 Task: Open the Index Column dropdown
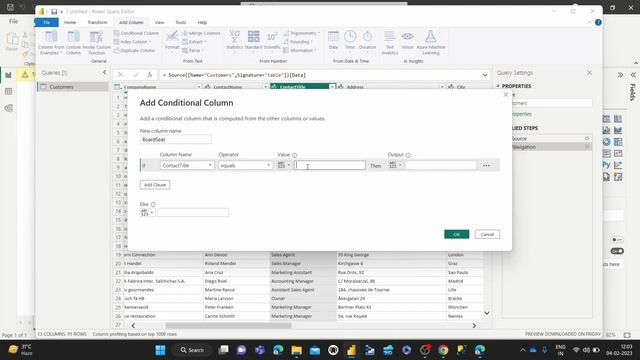[x=132, y=42]
